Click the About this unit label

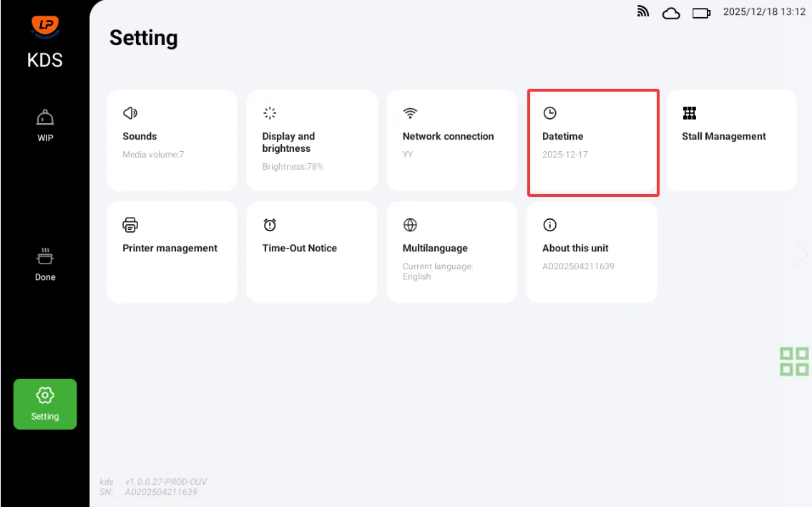coord(575,248)
